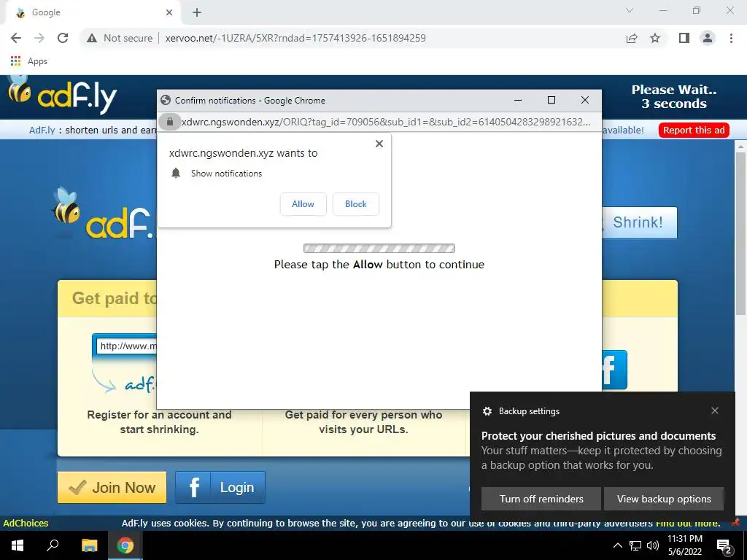Open the Chrome side panel icon
The height and width of the screenshot is (560, 747).
pos(684,38)
